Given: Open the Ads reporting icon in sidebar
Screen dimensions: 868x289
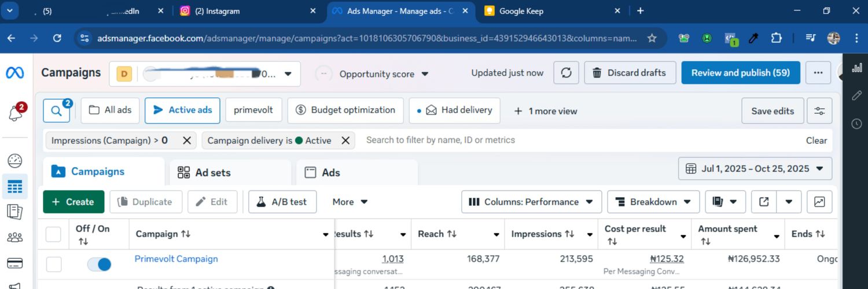Looking at the screenshot, I should 15,212.
